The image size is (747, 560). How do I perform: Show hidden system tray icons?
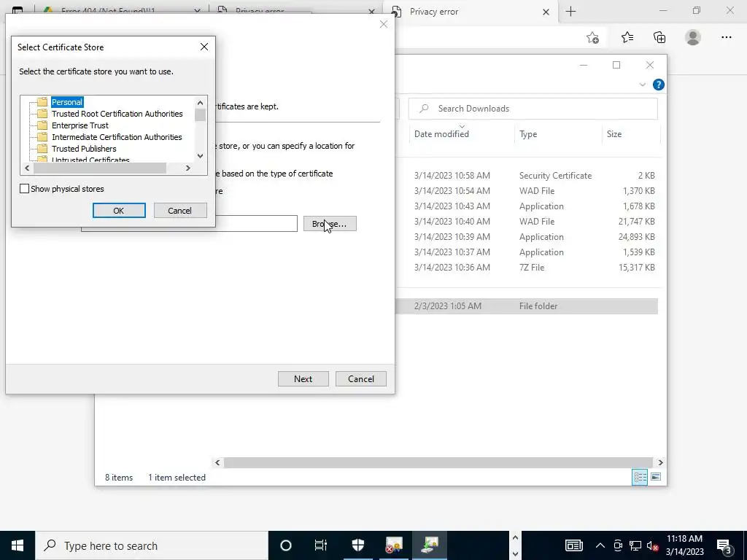pos(600,545)
